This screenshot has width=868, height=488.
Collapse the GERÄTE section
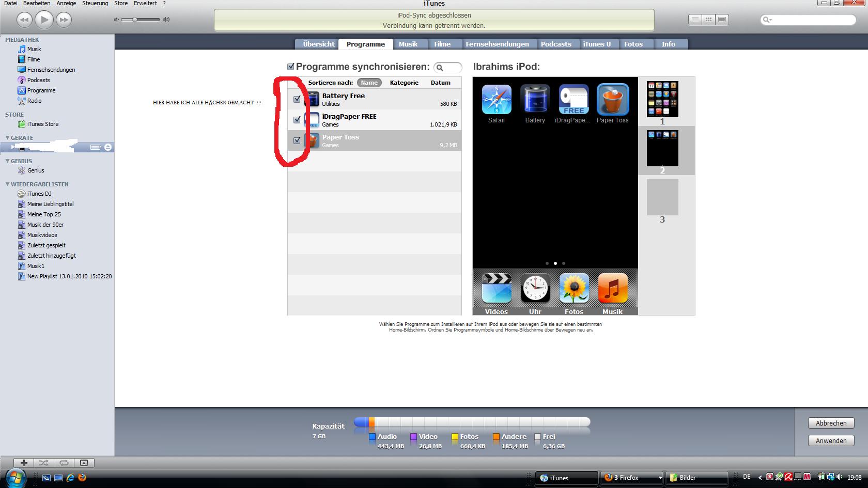coord(7,138)
